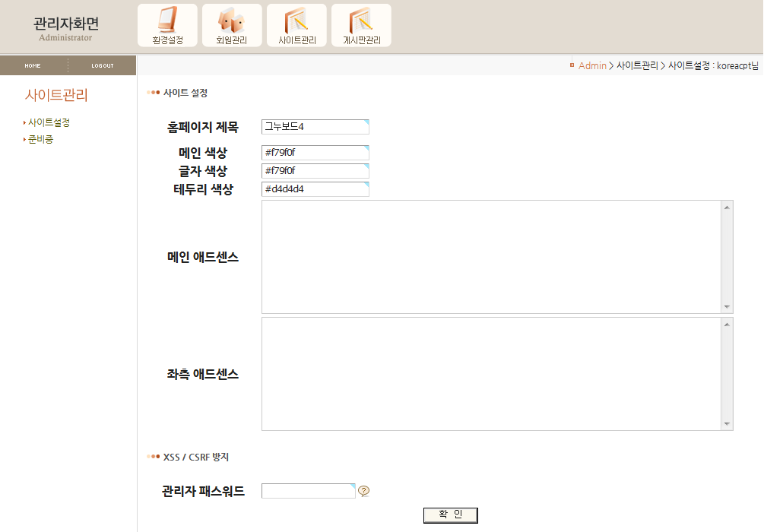Click inside the 메인 애드센스 text area
The width and height of the screenshot is (764, 532).
tap(490, 257)
